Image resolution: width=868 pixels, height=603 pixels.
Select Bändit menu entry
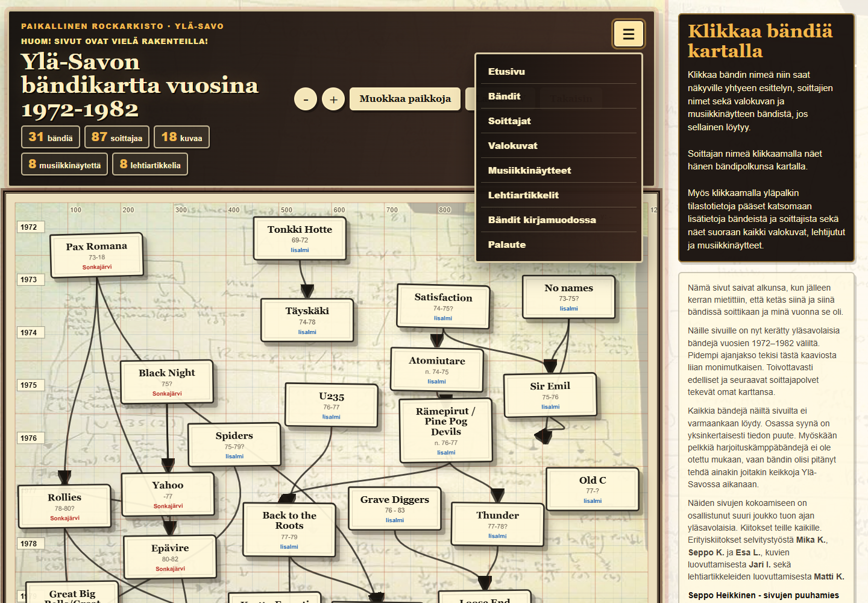(x=559, y=96)
